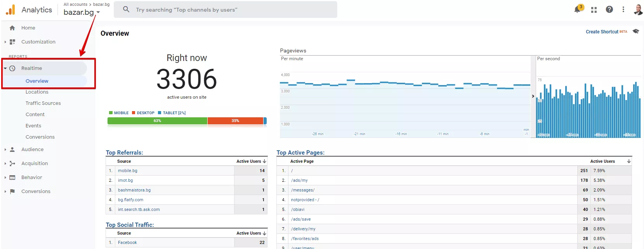
Task: Select Locations under Realtime
Action: click(37, 92)
